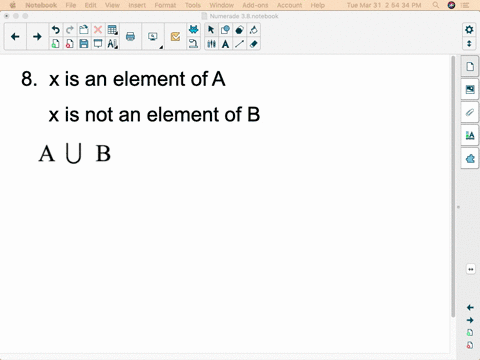The image size is (480, 360).
Task: Show the screen shade
Action: (98, 44)
